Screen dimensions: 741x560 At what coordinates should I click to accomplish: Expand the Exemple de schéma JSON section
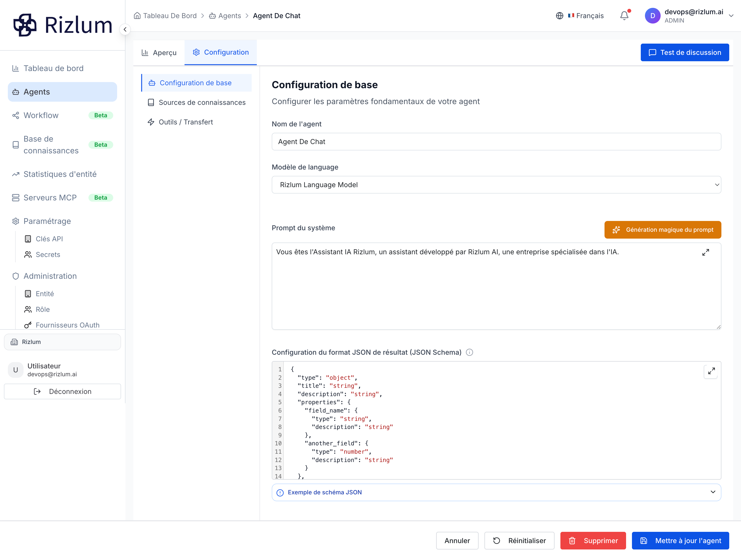coord(496,492)
